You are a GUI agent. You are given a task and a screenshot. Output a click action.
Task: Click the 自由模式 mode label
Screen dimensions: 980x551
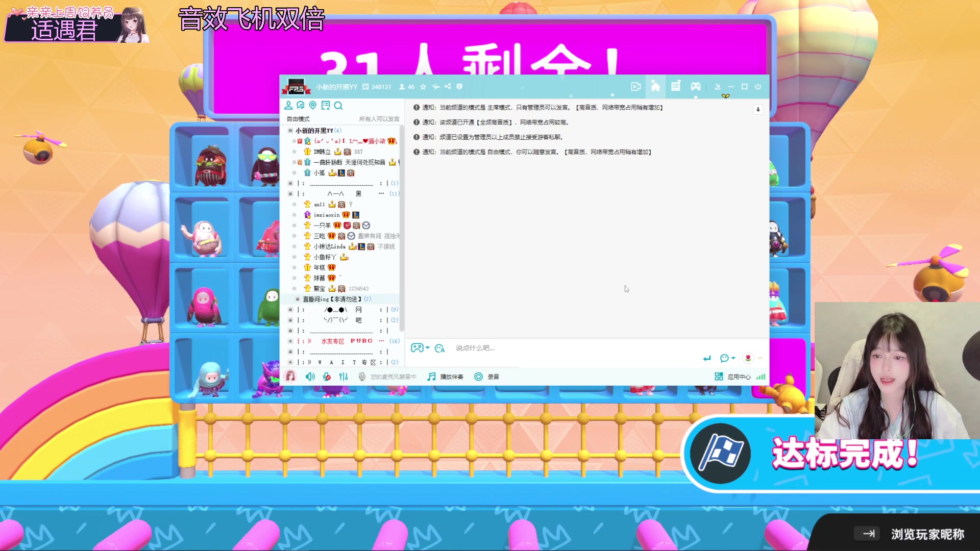298,119
